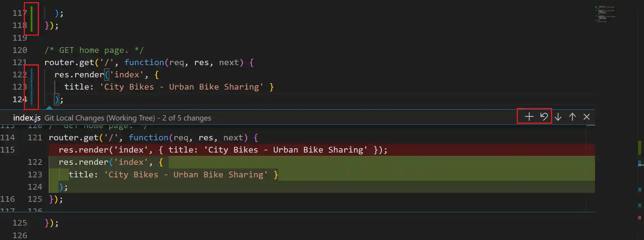Click the blue peek anchor triangle above the diff
Image resolution: width=644 pixels, height=240 pixels.
pyautogui.click(x=49, y=108)
